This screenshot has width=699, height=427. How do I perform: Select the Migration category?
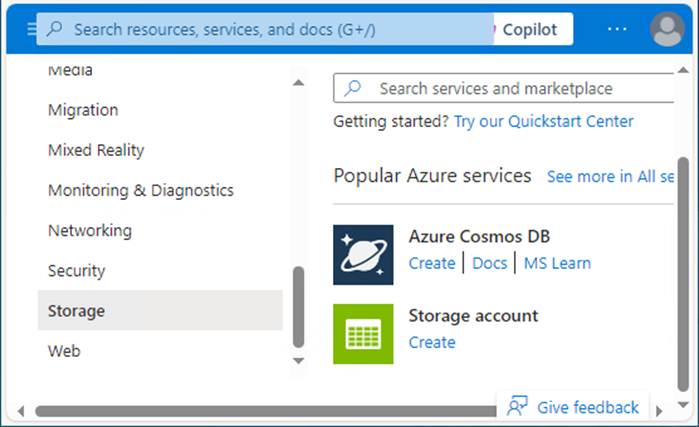(83, 110)
